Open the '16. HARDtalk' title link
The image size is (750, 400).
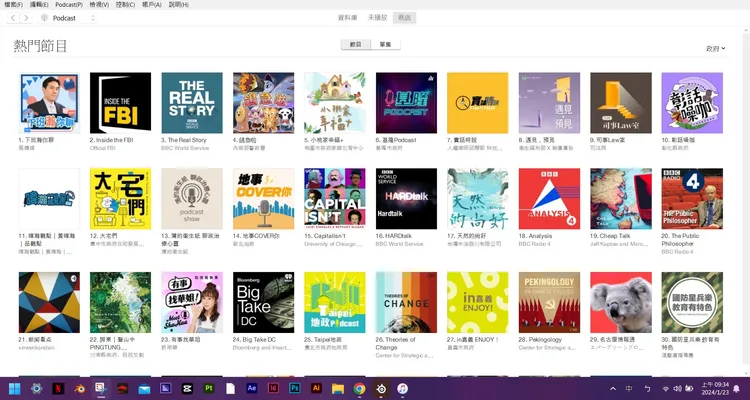pos(394,236)
